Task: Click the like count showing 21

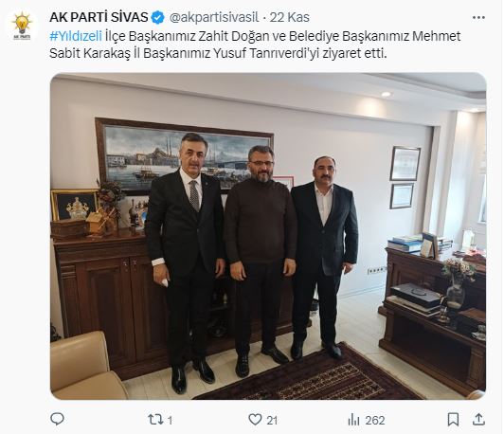Action: pos(272,421)
